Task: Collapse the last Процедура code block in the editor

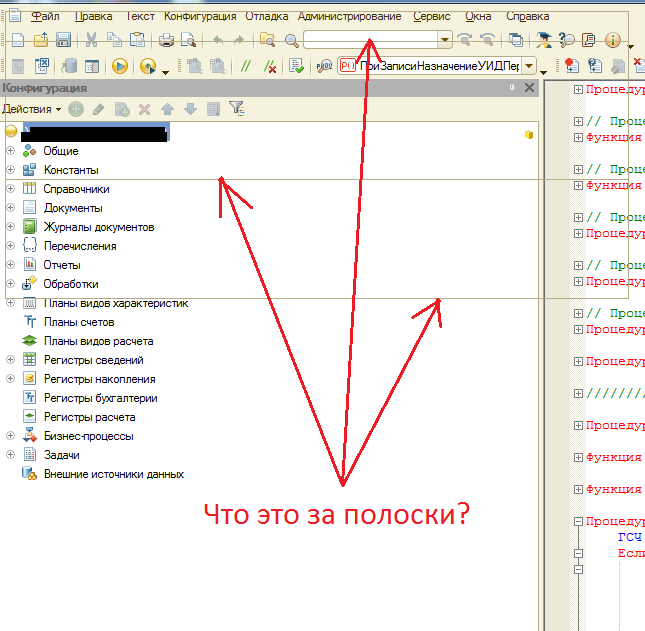Action: tap(578, 521)
